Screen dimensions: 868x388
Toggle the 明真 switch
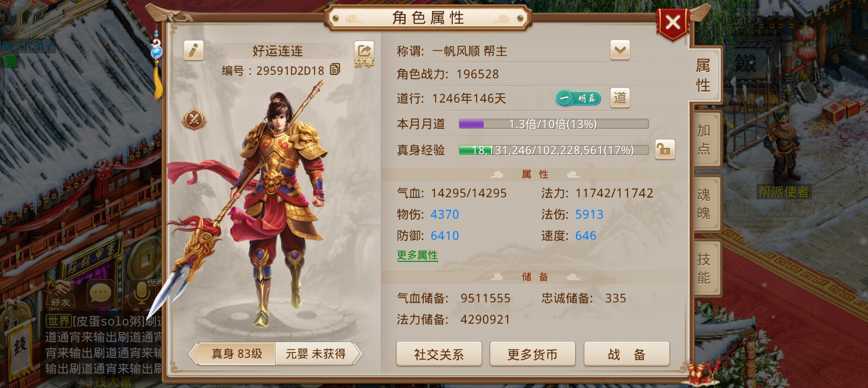coord(578,98)
